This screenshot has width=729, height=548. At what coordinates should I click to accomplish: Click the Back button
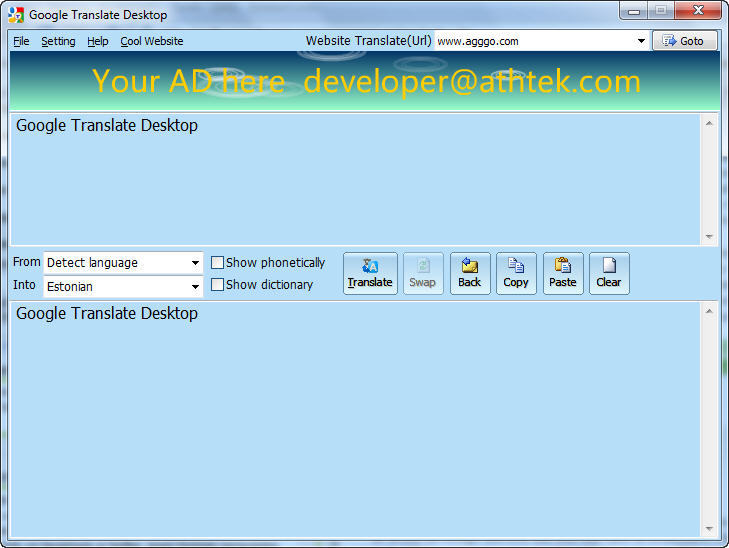[x=470, y=273]
